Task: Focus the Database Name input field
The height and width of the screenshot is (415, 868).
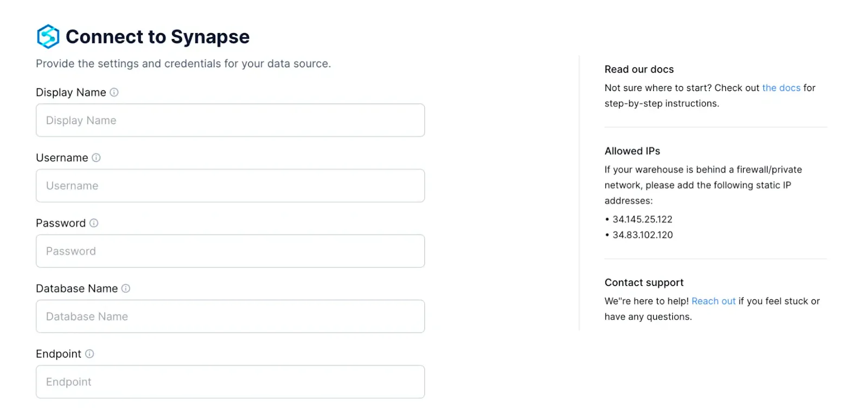Action: click(x=230, y=316)
